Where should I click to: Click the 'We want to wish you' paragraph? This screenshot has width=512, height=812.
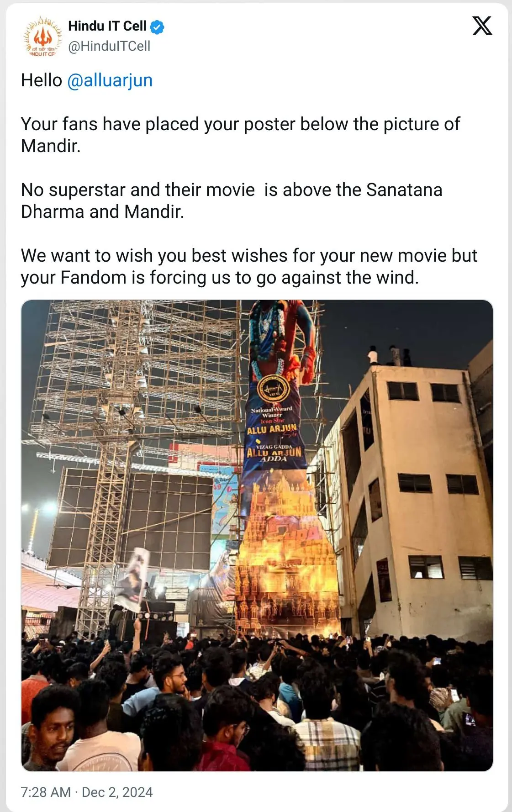pos(249,267)
